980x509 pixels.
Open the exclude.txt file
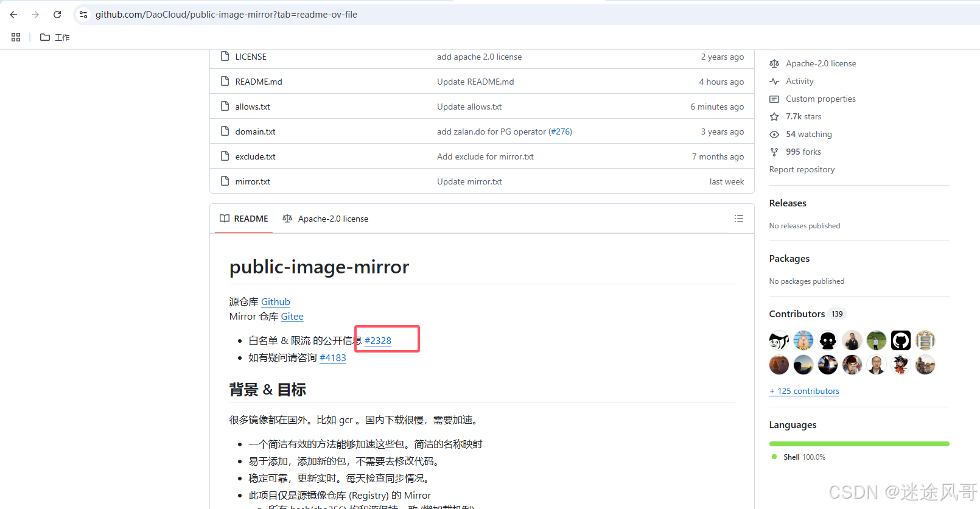pos(255,156)
